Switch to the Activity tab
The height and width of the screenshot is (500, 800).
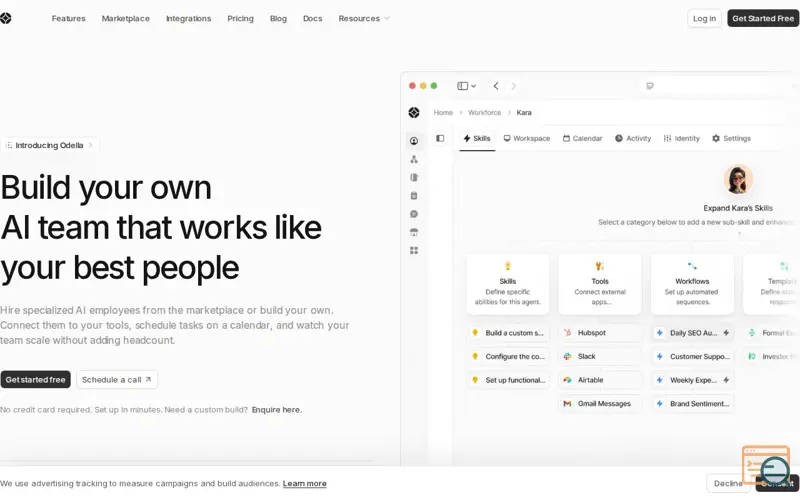(x=633, y=138)
